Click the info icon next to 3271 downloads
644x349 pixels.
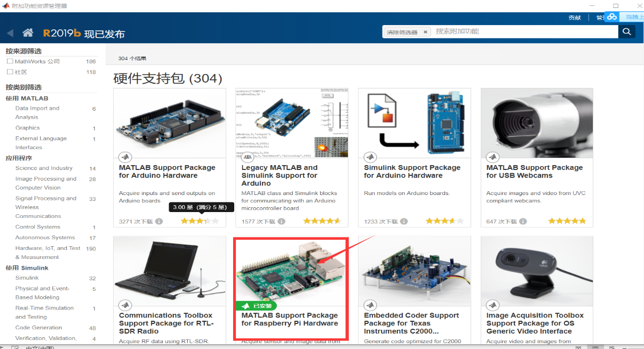coord(158,221)
